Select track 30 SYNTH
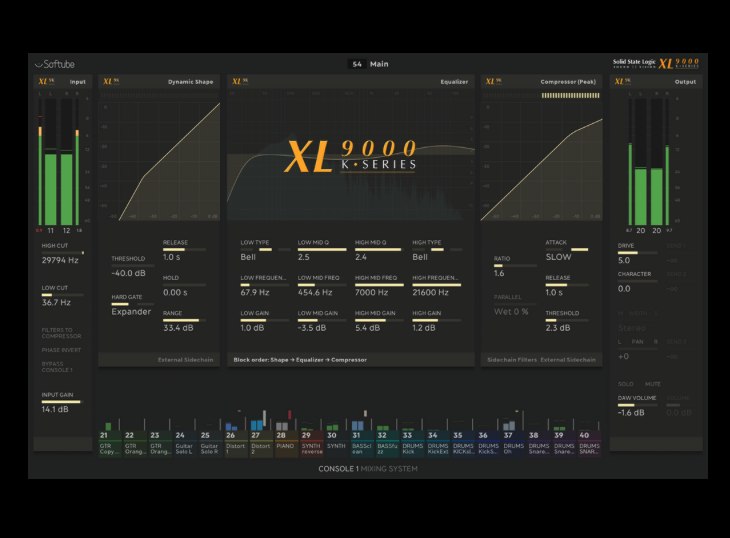 (x=336, y=441)
